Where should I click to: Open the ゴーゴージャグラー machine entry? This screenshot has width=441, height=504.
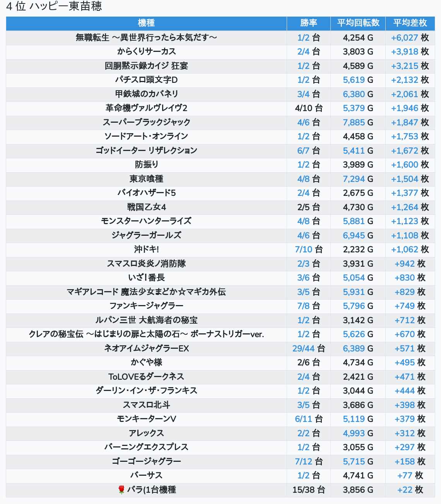(x=146, y=461)
